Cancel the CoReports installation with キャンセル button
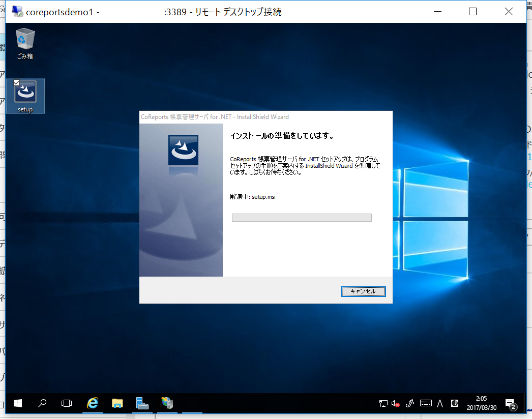Image resolution: width=532 pixels, height=419 pixels. [363, 291]
